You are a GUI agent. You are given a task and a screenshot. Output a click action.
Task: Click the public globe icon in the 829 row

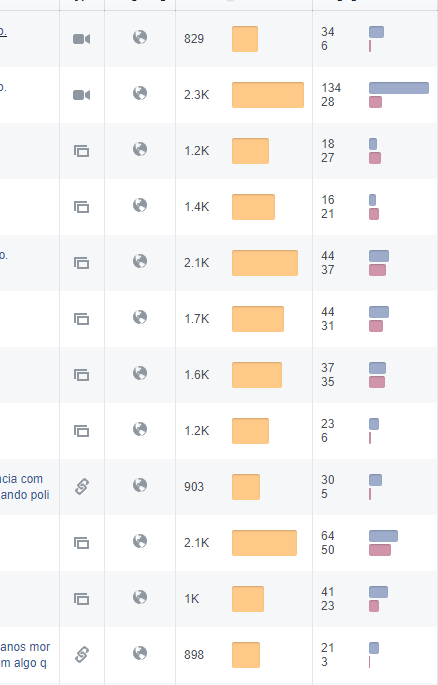(140, 38)
